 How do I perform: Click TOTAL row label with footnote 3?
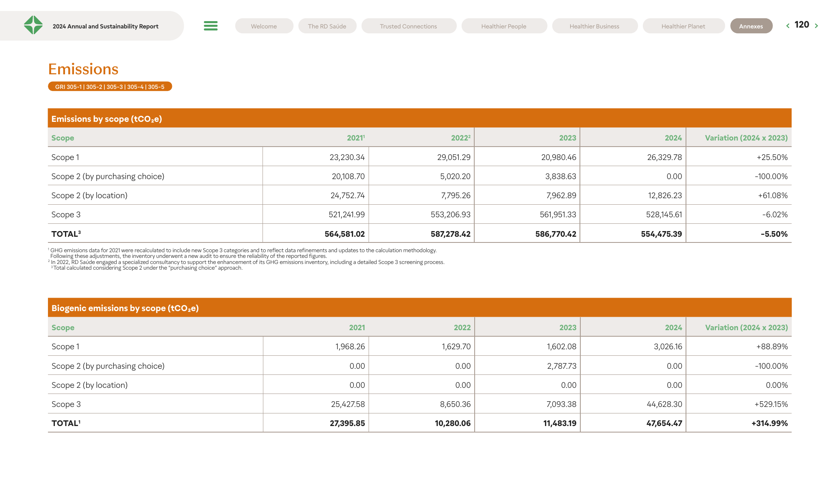coord(66,234)
